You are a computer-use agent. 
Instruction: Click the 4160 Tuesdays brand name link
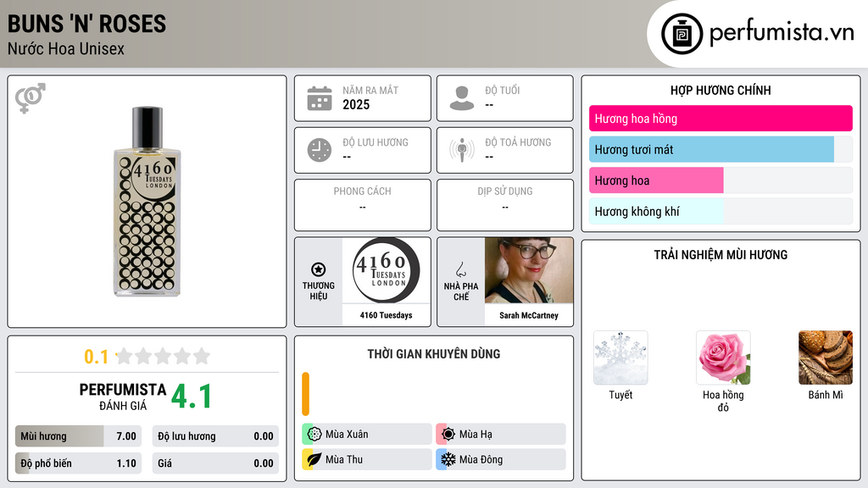point(386,315)
